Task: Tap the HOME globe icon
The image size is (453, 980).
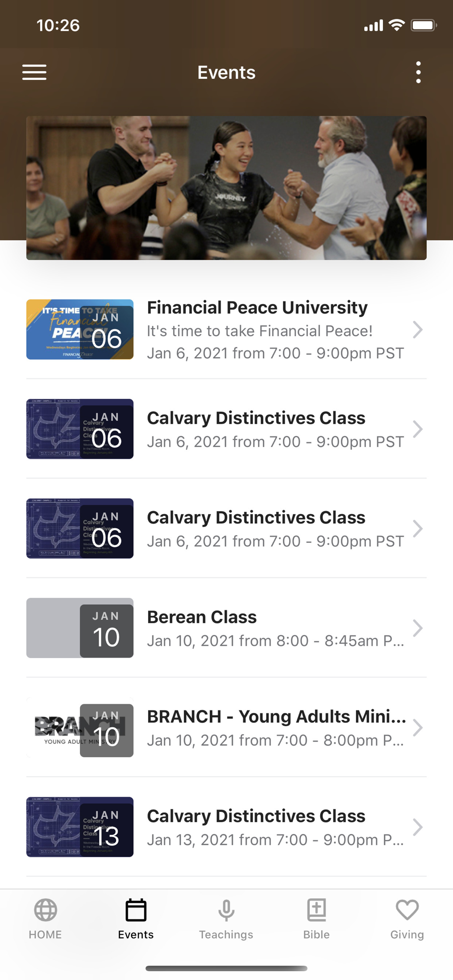Action: click(46, 910)
